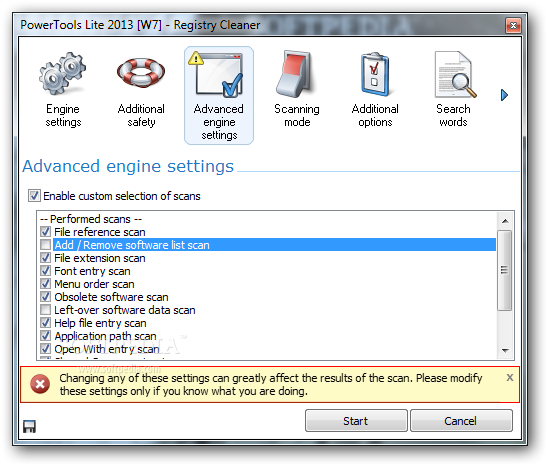
Task: Check Left-over software data scan
Action: [45, 310]
